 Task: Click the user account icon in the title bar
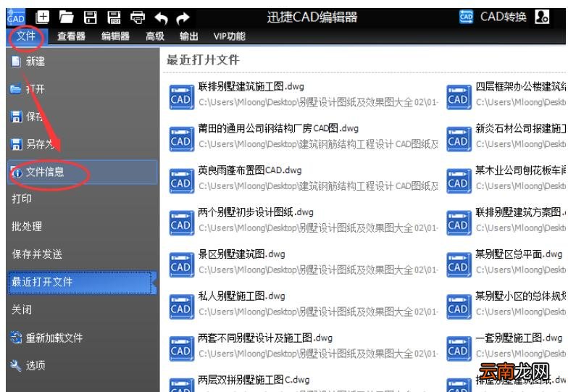tap(542, 17)
